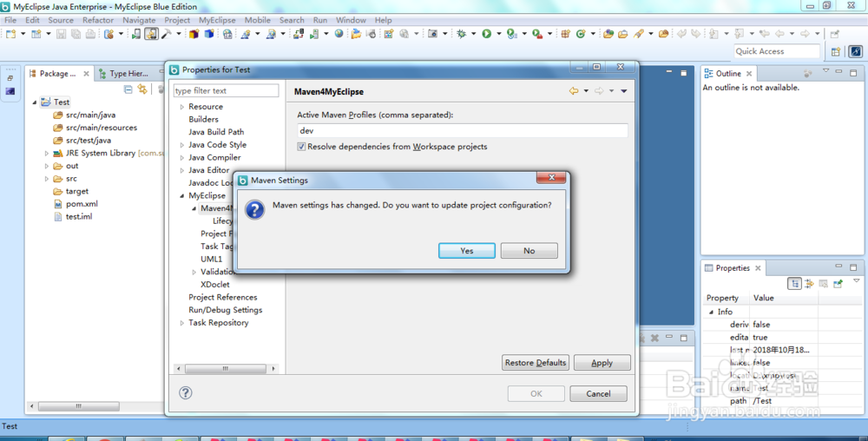
Task: Click the Open Perspective icon
Action: [x=835, y=51]
